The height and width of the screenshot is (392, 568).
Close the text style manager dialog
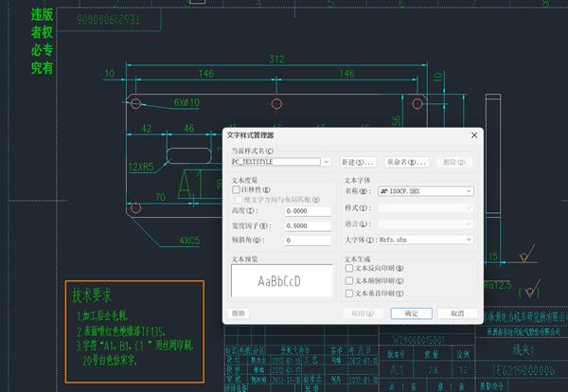472,136
